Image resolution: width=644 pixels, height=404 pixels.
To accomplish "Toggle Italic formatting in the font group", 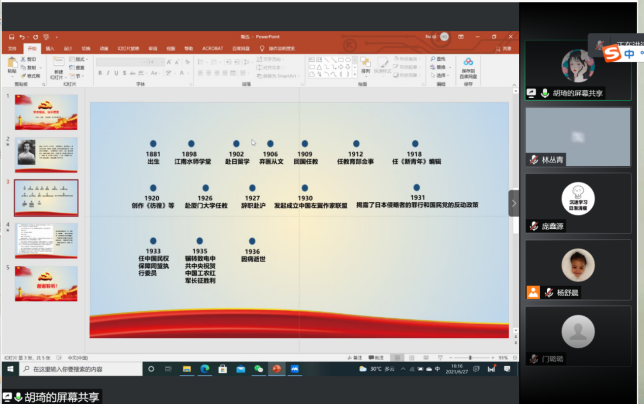I will click(108, 74).
